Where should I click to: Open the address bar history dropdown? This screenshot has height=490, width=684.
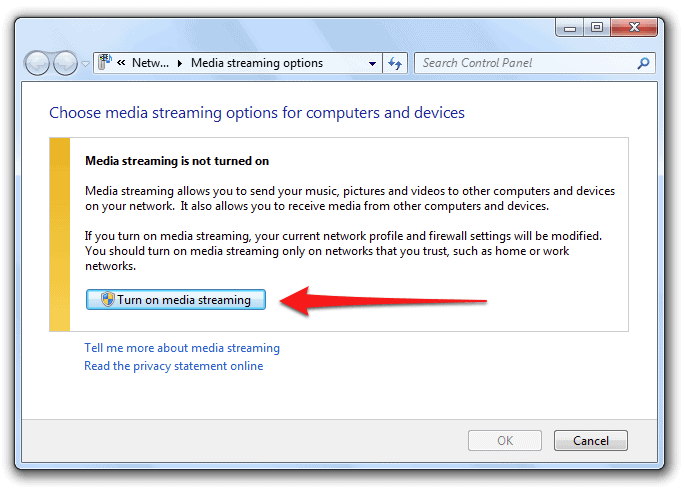point(372,63)
